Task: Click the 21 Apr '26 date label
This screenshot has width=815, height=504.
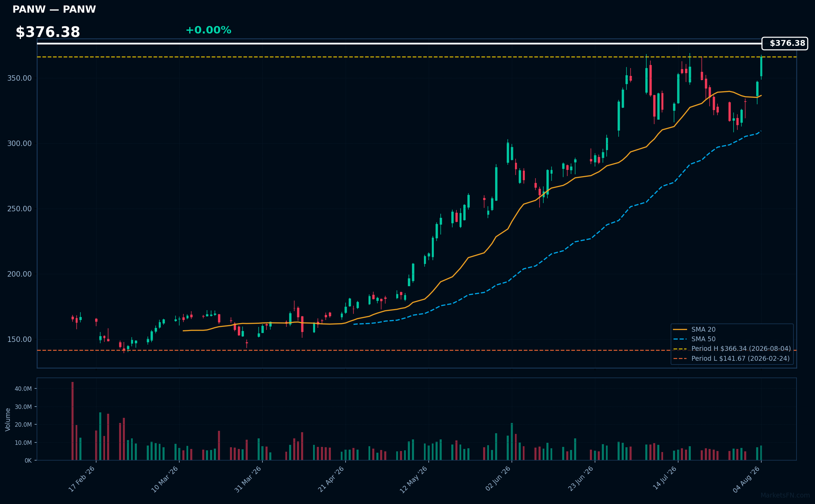Action: pyautogui.click(x=332, y=479)
